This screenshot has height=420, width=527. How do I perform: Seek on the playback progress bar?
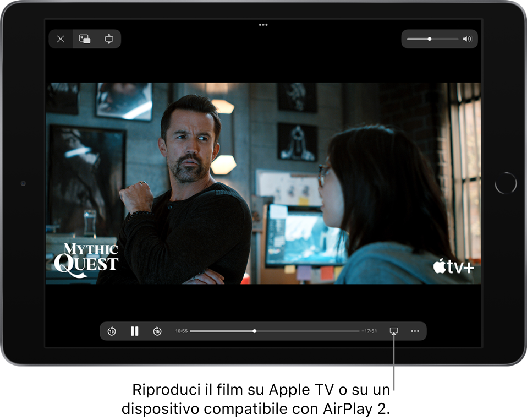tap(275, 331)
